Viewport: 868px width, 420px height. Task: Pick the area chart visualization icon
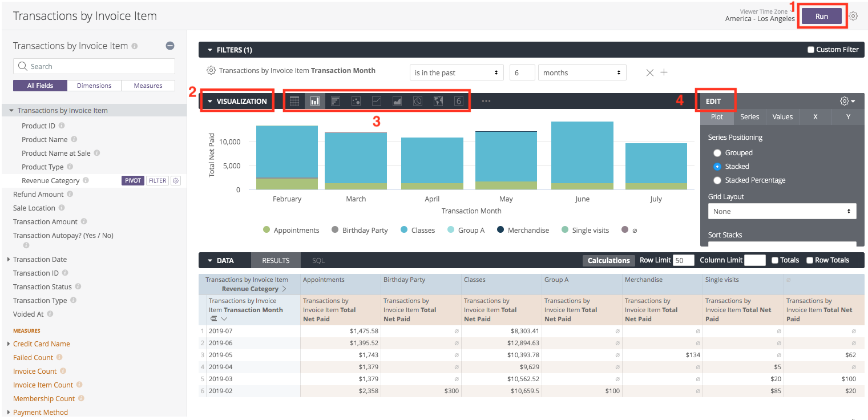(397, 101)
